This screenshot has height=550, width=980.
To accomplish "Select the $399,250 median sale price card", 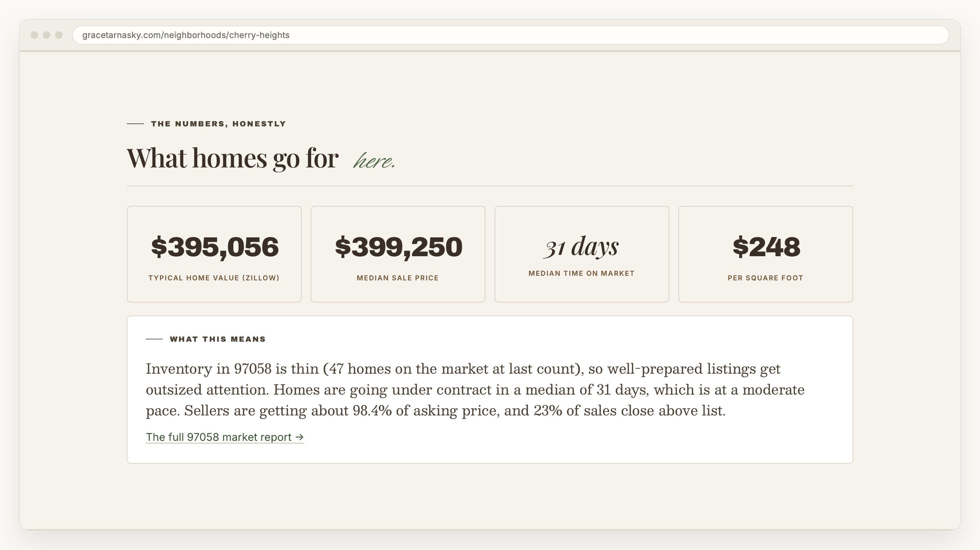I will point(398,254).
